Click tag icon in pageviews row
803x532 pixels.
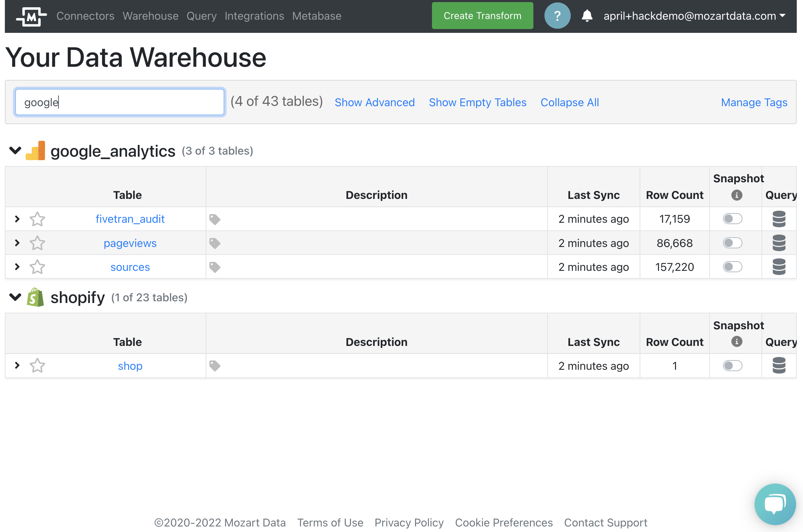215,243
